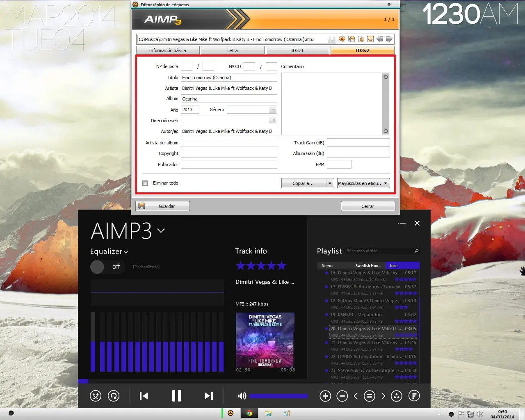Click the volume icon in system tray

click(480, 414)
